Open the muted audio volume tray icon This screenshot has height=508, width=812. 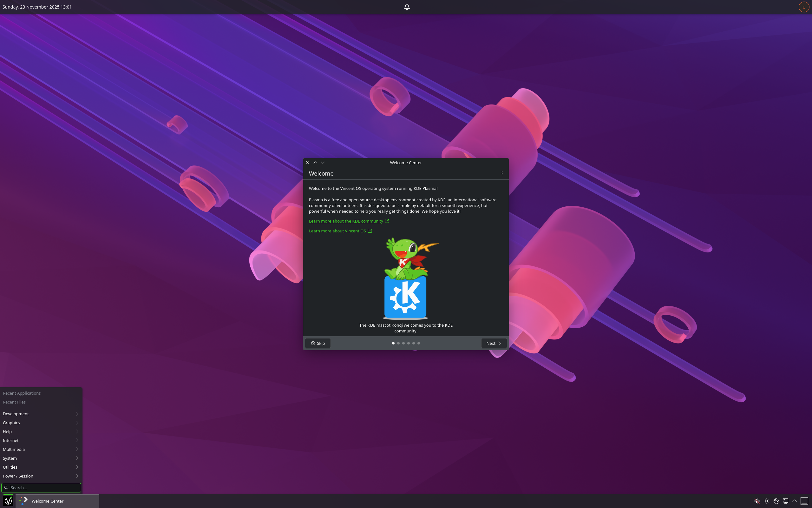pos(757,501)
